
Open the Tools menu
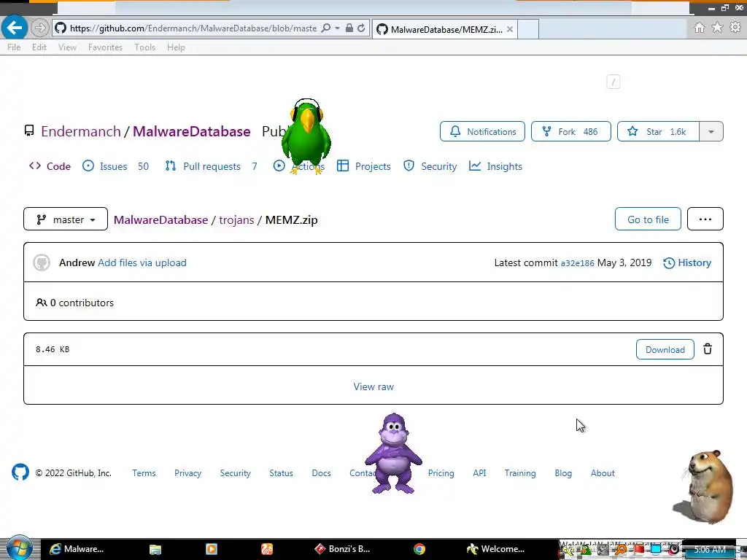pyautogui.click(x=145, y=47)
